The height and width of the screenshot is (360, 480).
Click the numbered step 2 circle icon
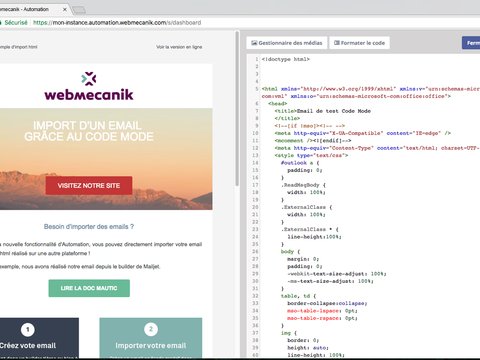[151, 329]
